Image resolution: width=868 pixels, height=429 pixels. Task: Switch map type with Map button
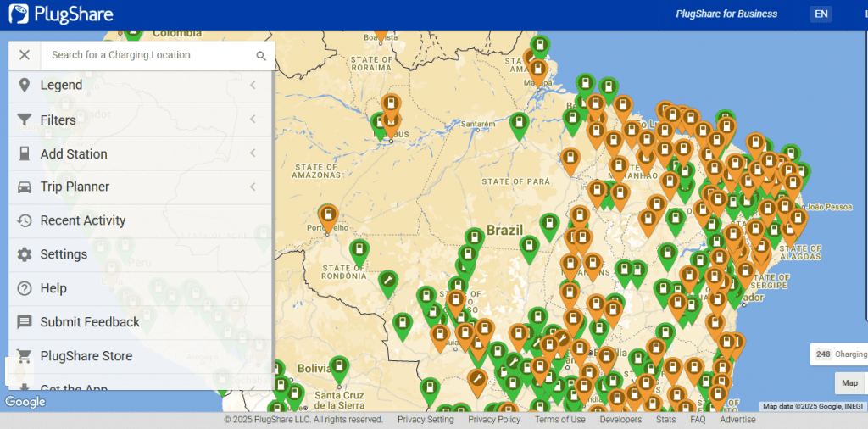coord(849,383)
